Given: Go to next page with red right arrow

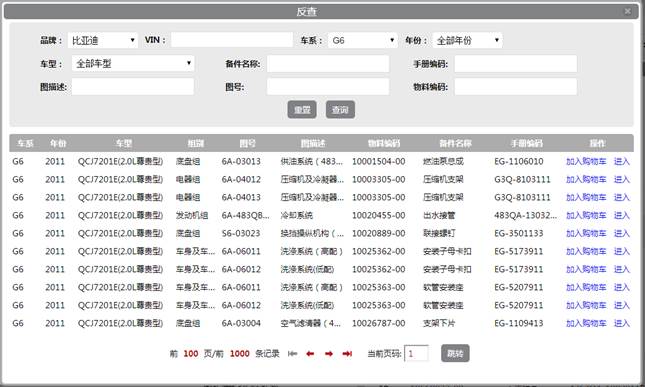Looking at the screenshot, I should coord(329,354).
